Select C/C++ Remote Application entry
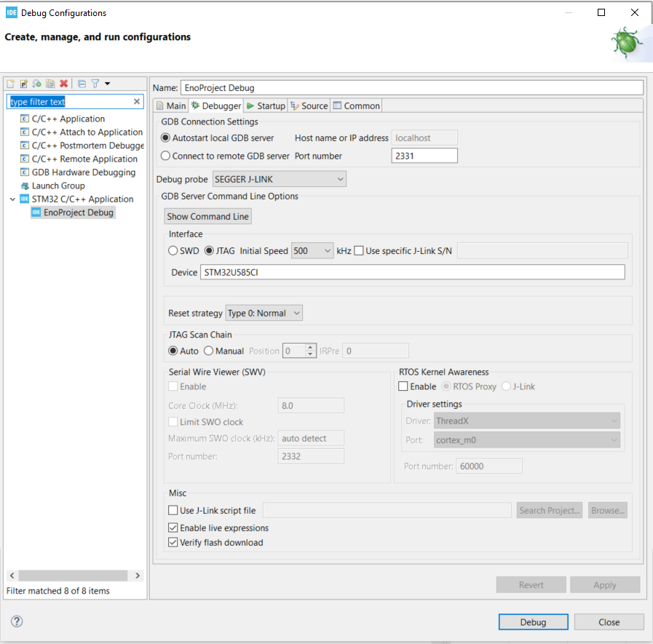This screenshot has height=644, width=653. click(79, 159)
